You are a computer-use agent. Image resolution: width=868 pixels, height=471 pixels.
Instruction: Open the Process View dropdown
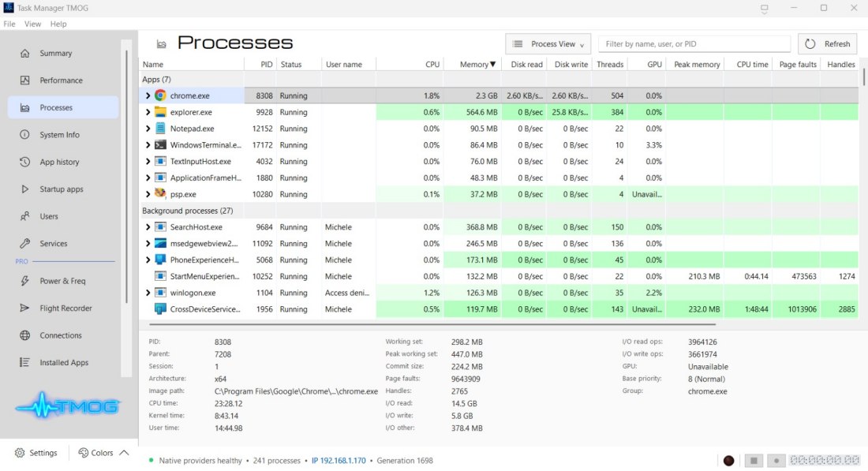tap(548, 43)
